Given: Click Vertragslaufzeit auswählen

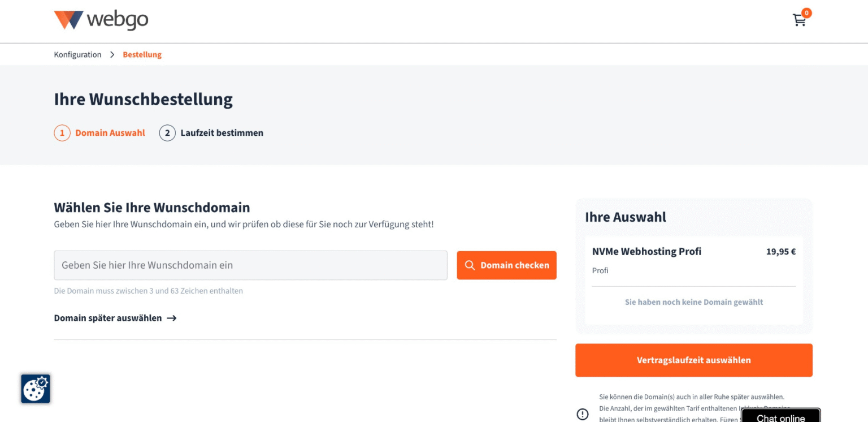Looking at the screenshot, I should pyautogui.click(x=693, y=360).
